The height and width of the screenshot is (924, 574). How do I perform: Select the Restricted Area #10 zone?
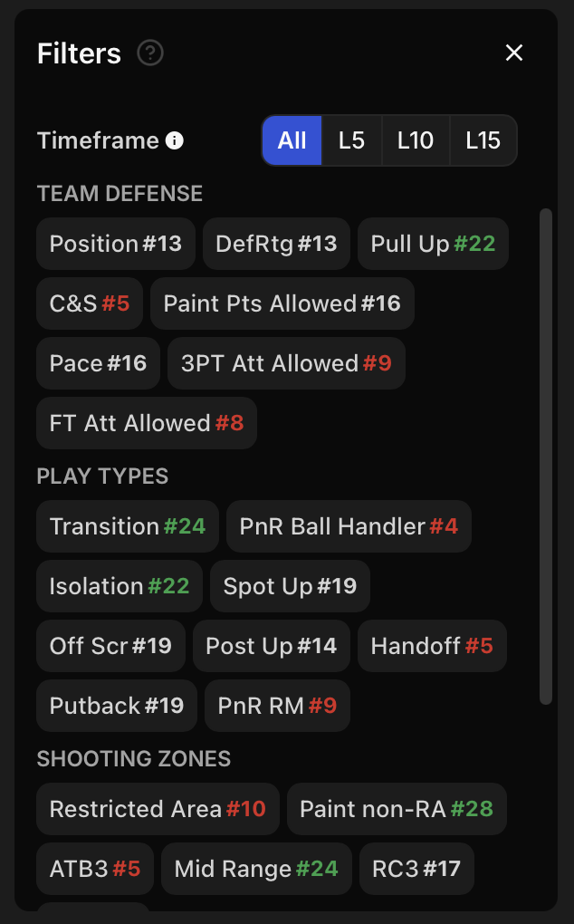(158, 809)
